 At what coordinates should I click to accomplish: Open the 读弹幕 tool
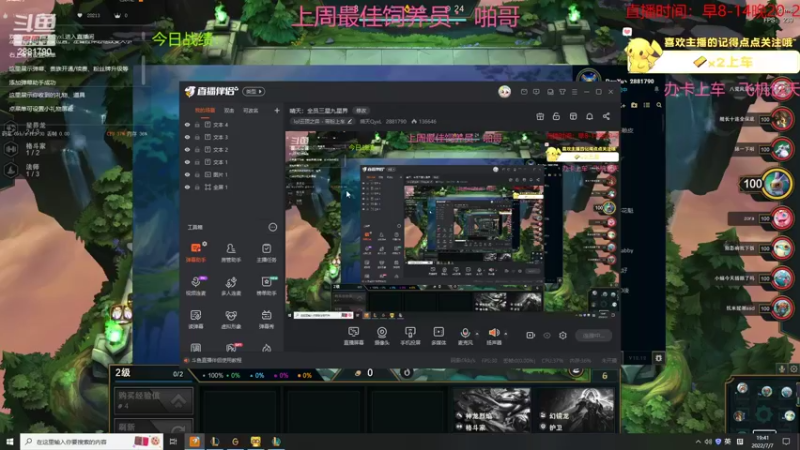pos(196,319)
